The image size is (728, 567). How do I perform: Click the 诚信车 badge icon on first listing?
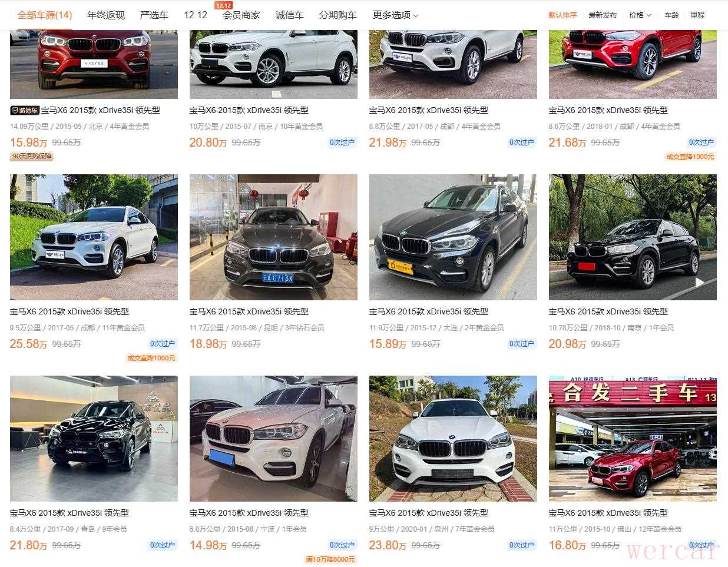25,110
